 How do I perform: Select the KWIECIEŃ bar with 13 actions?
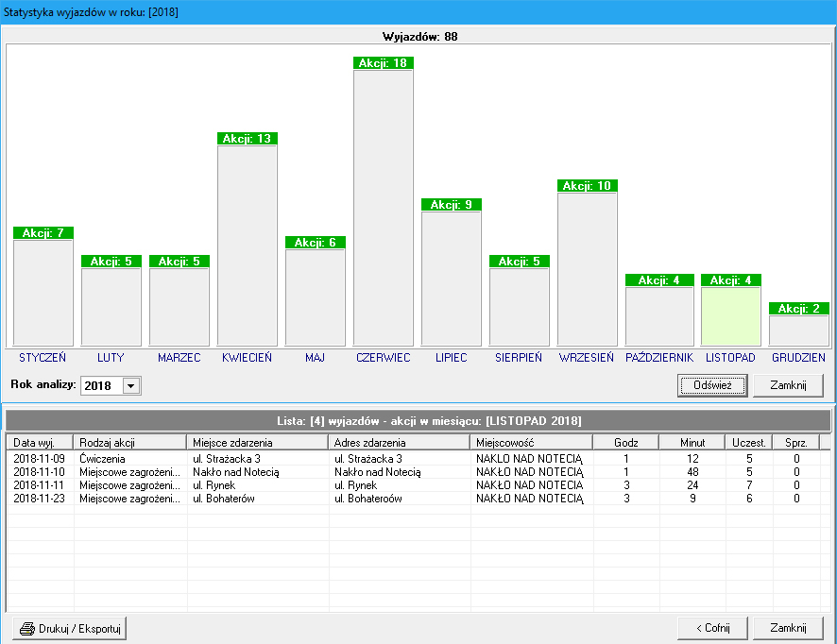click(248, 246)
